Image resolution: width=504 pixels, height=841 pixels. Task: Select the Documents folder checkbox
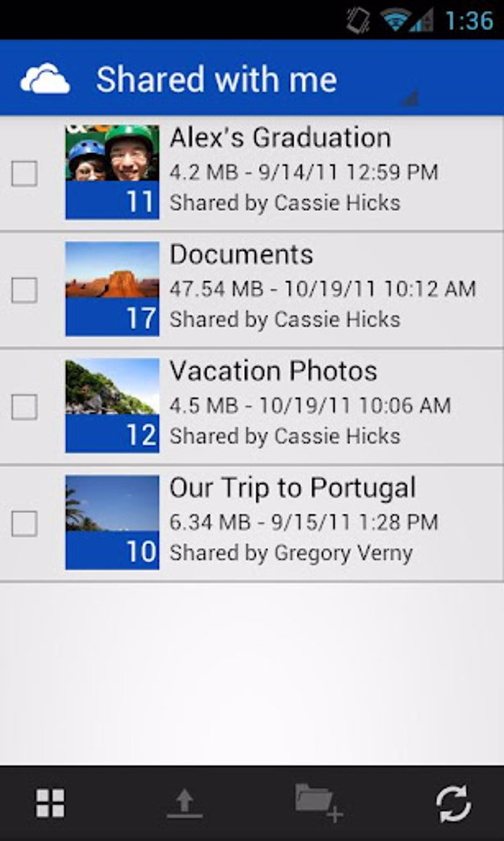click(25, 290)
